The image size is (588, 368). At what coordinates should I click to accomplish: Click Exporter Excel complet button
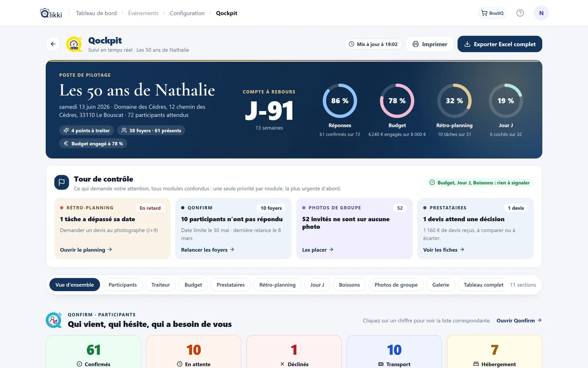coord(500,44)
